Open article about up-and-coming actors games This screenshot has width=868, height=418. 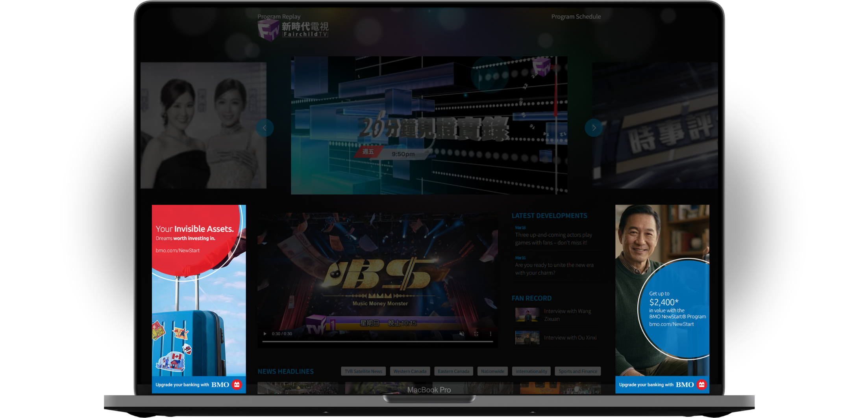coord(554,239)
